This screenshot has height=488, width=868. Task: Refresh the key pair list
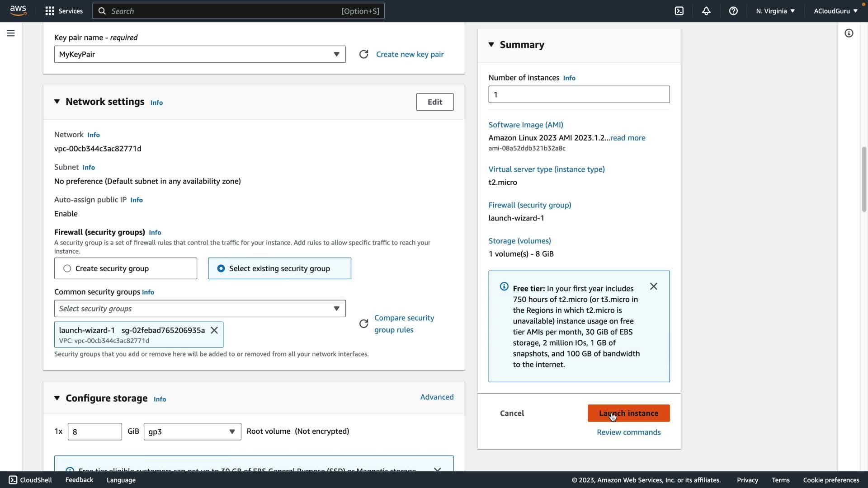tap(363, 54)
